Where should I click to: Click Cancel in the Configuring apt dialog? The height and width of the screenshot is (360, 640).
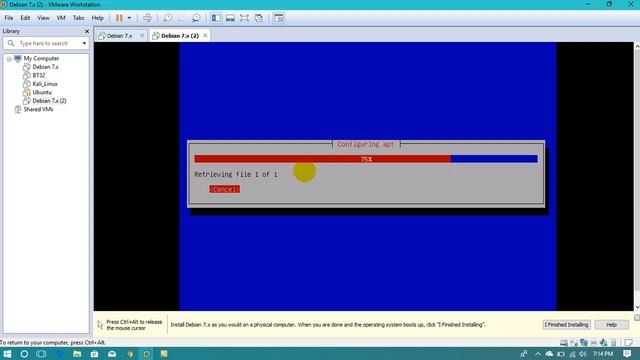[x=224, y=189]
